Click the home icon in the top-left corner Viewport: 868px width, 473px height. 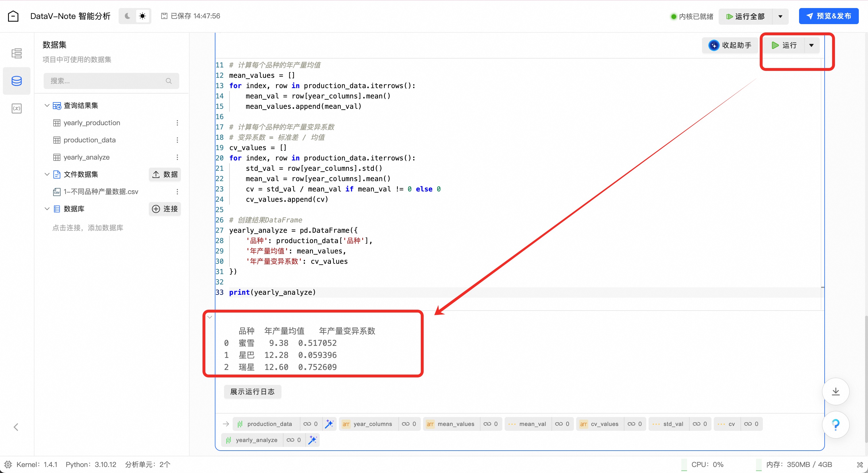click(x=13, y=16)
